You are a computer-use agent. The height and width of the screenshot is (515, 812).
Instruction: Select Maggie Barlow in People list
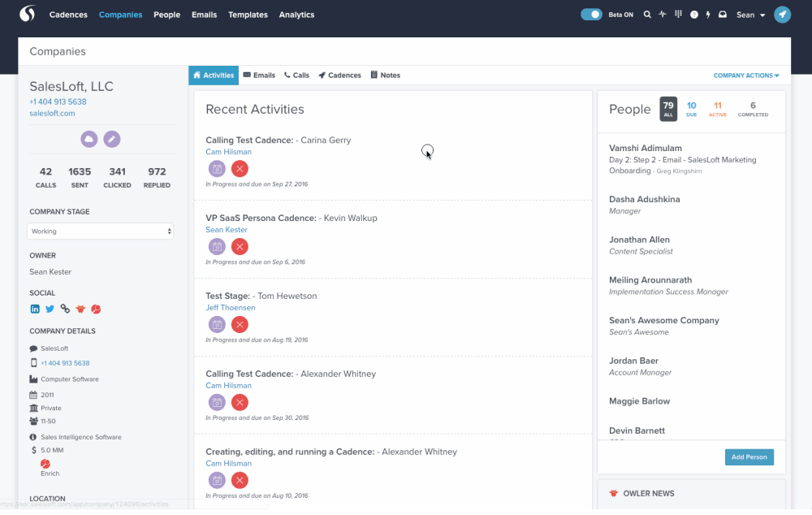pyautogui.click(x=640, y=401)
